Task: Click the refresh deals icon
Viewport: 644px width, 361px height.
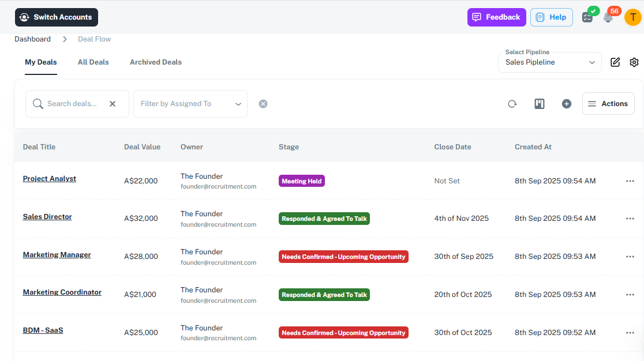Action: tap(512, 104)
